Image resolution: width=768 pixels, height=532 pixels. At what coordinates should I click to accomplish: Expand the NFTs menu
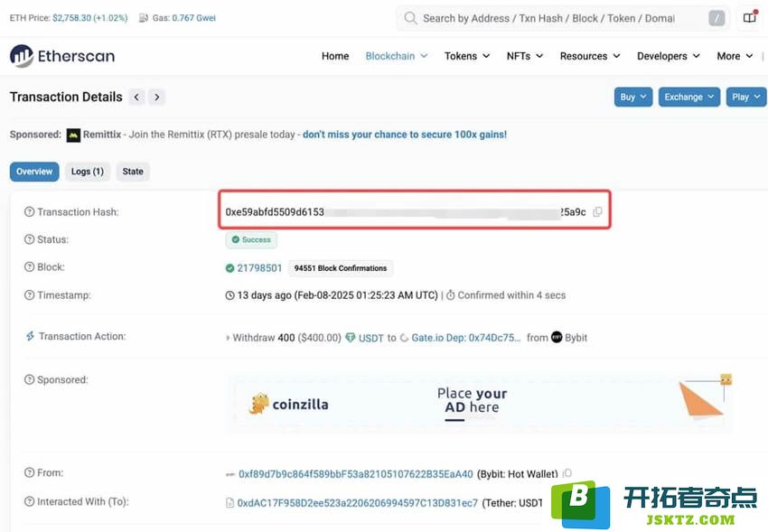tap(525, 56)
